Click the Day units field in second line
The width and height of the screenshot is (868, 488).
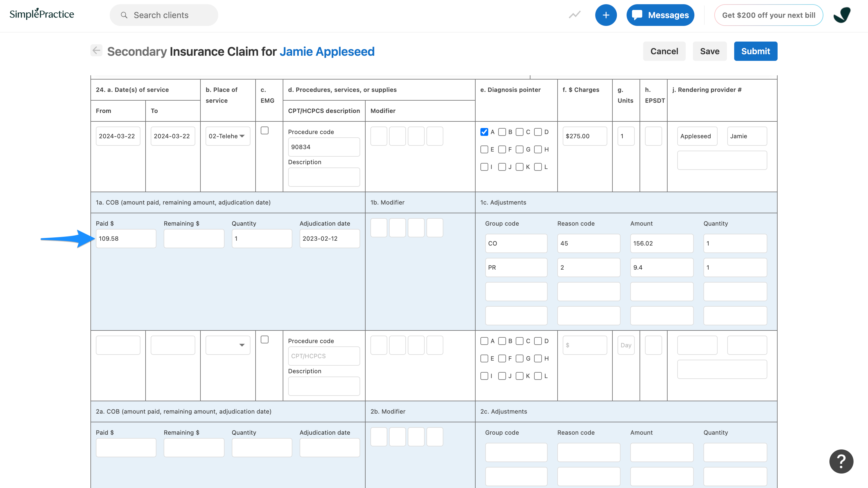(626, 345)
